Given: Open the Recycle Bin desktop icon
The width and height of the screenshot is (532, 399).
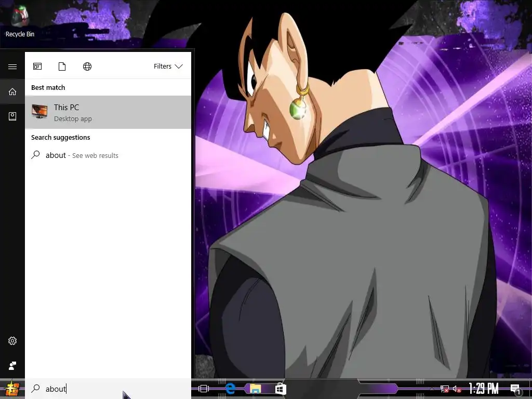Looking at the screenshot, I should point(19,21).
